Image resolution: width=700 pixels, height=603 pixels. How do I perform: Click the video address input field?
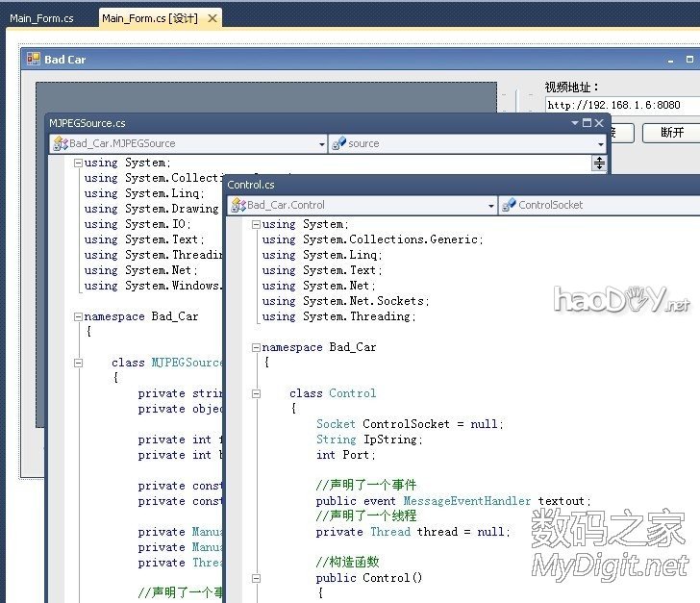[615, 105]
